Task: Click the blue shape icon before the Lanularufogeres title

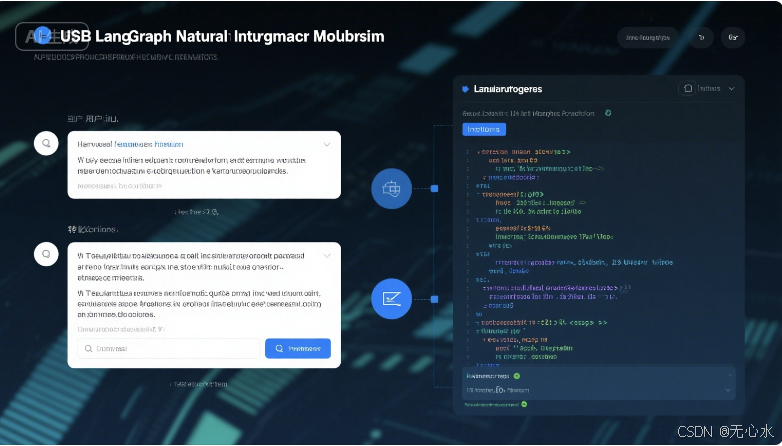Action: 465,89
